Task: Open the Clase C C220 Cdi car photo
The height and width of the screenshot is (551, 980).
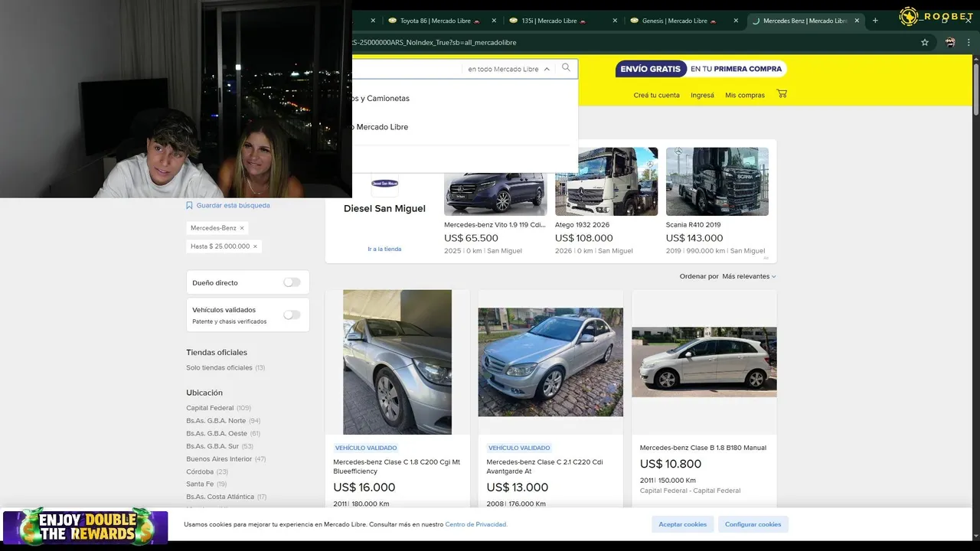Action: click(550, 362)
